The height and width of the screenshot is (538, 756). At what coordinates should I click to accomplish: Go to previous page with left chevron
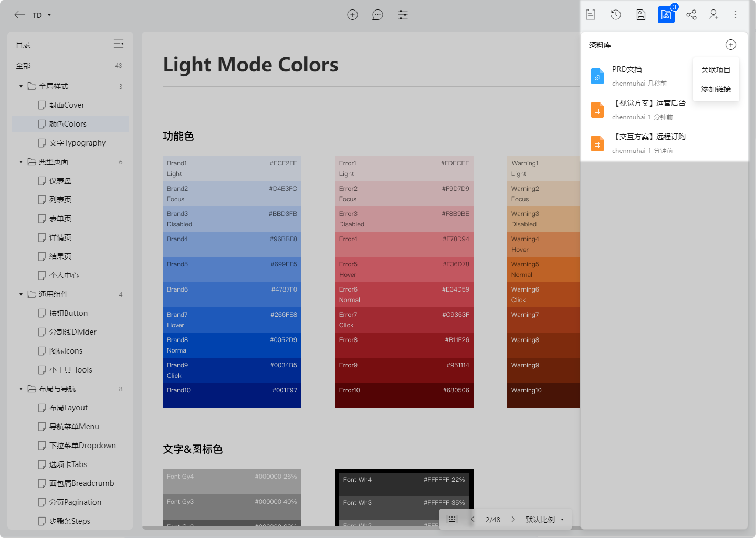tap(472, 519)
